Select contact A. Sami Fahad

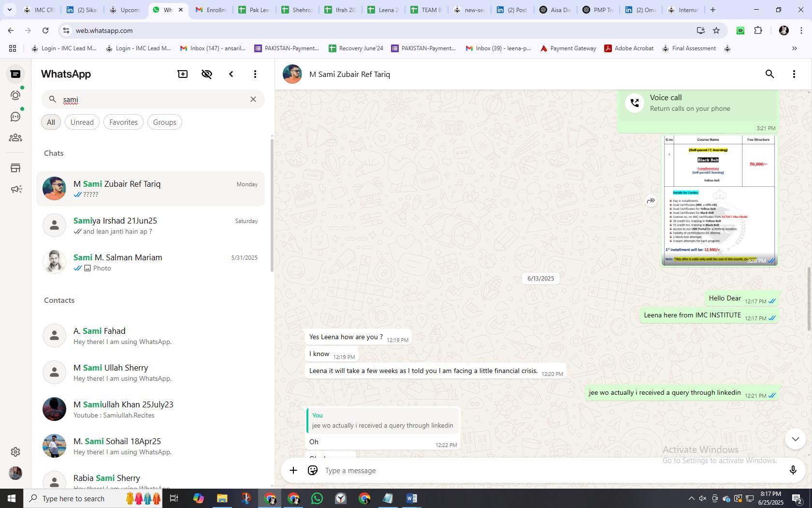[151, 336]
